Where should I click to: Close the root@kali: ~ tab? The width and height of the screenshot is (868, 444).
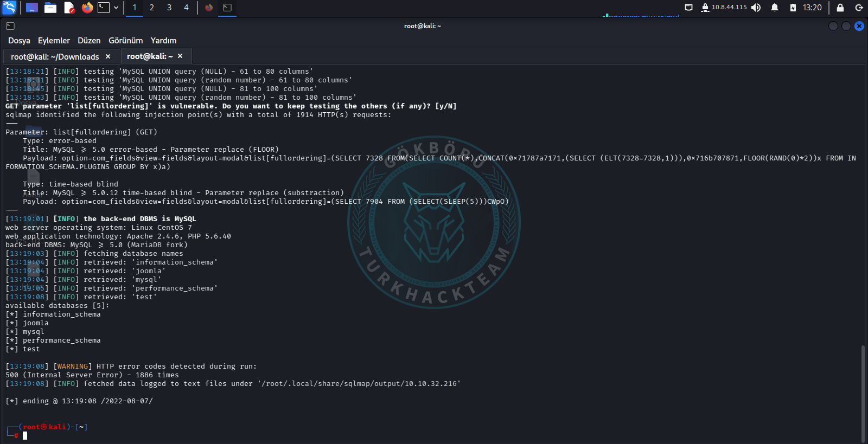[180, 56]
